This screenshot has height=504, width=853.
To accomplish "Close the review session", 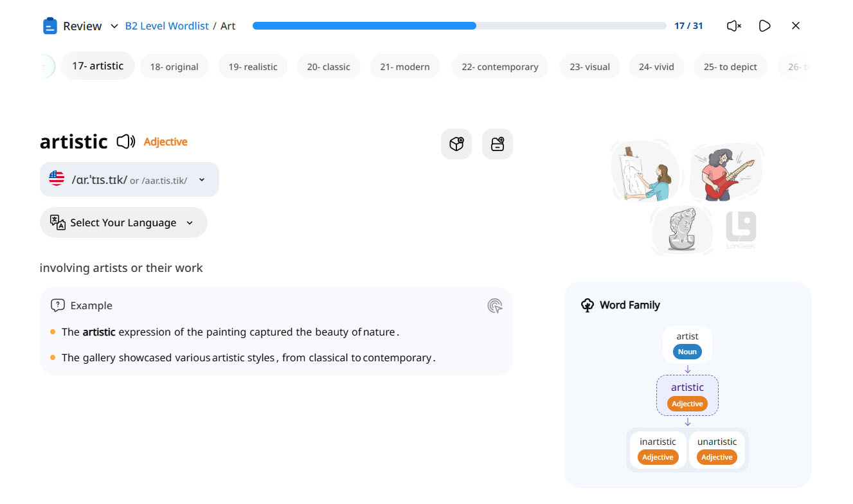I will pos(796,26).
